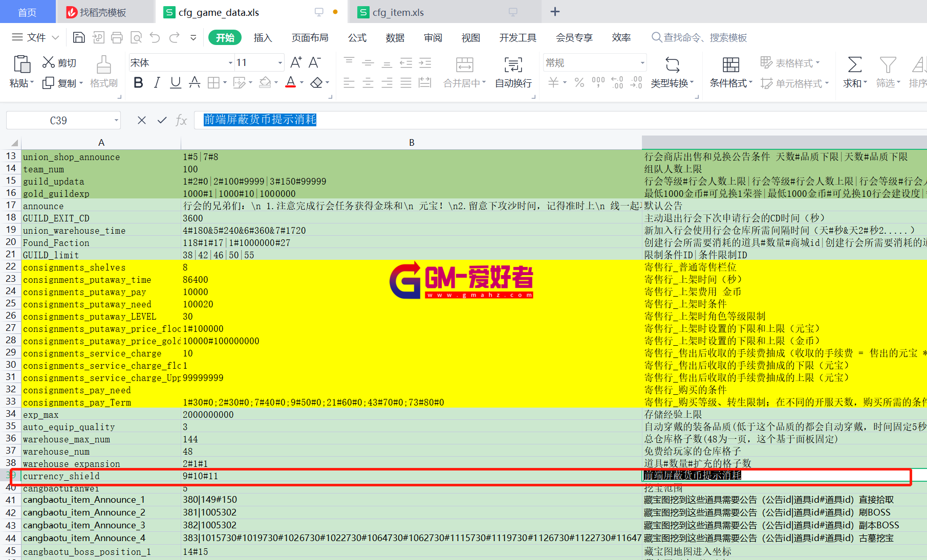
Task: Expand quick access toolbar customize arrow
Action: click(193, 37)
